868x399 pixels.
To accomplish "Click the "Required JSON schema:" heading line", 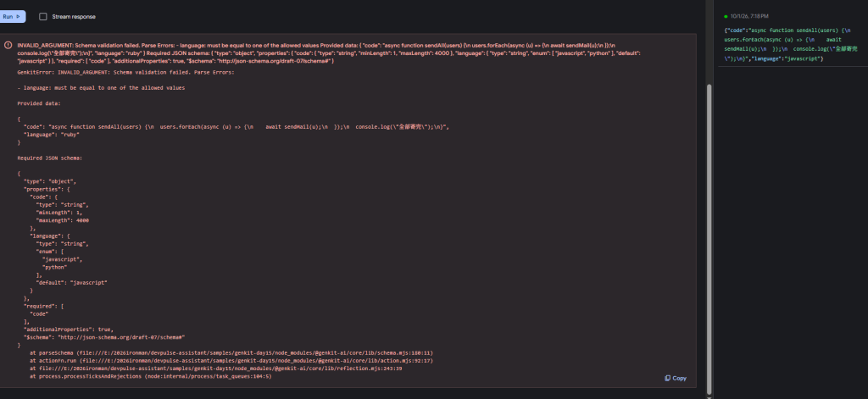I will (50, 158).
